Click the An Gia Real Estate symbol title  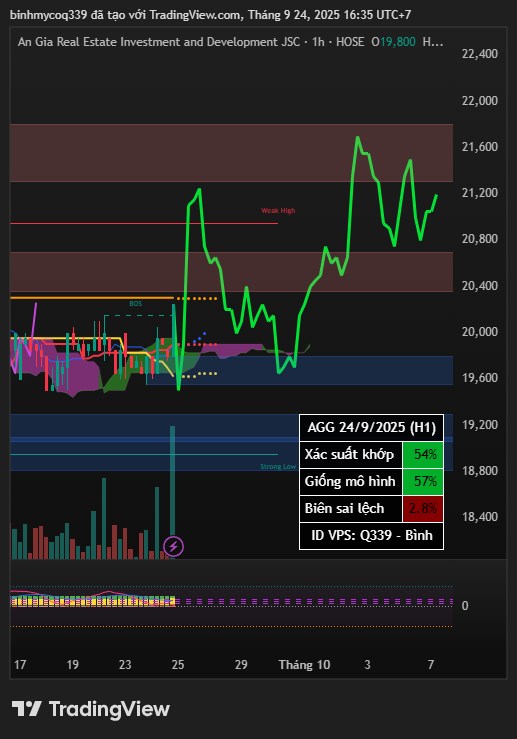(x=159, y=42)
